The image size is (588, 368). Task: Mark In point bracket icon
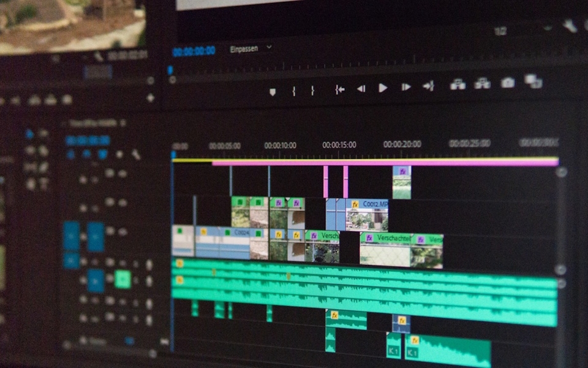click(x=294, y=91)
